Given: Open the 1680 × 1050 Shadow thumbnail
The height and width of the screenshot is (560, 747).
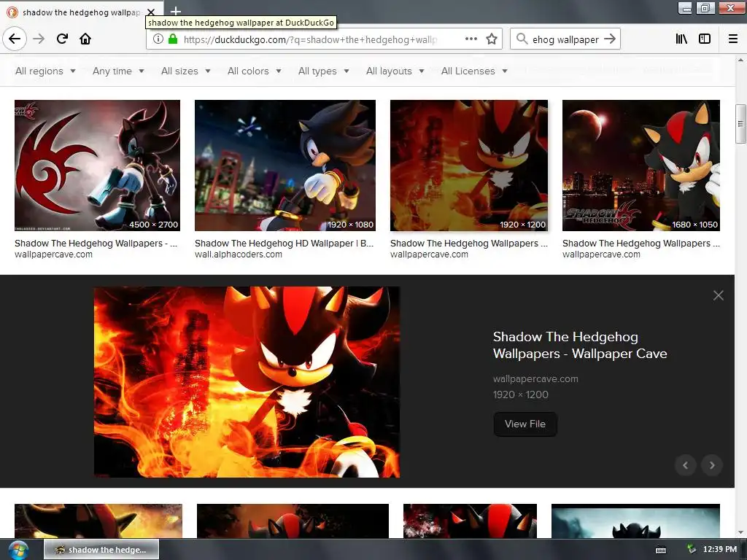Looking at the screenshot, I should click(x=640, y=166).
